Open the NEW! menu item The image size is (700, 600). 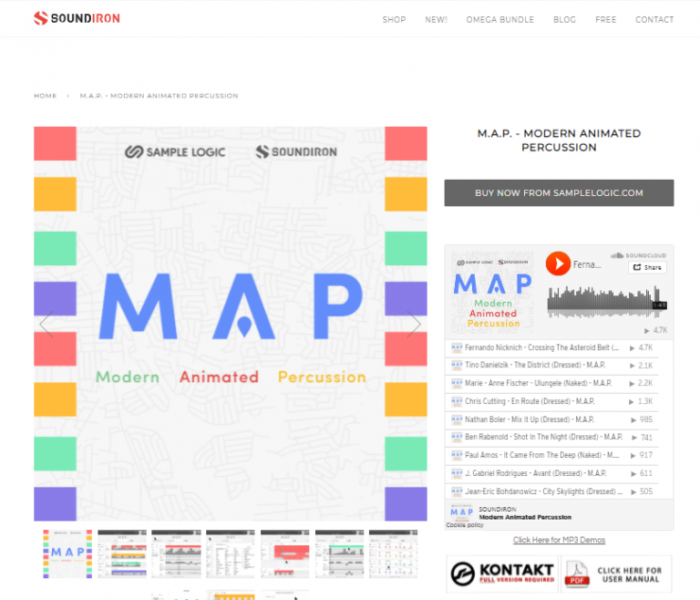(436, 20)
